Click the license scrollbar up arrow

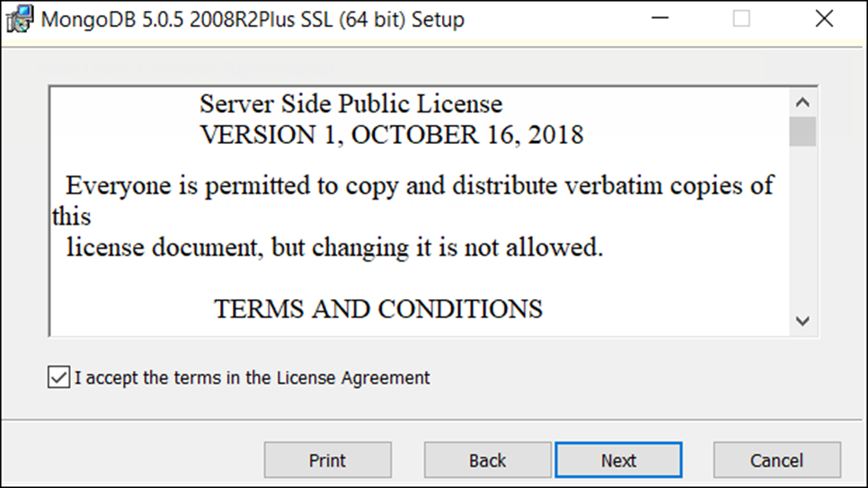(802, 102)
